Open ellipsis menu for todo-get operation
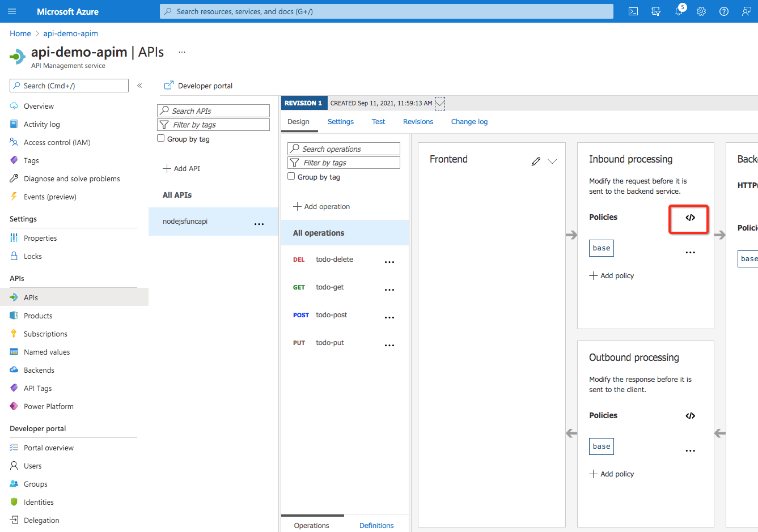 pyautogui.click(x=389, y=290)
